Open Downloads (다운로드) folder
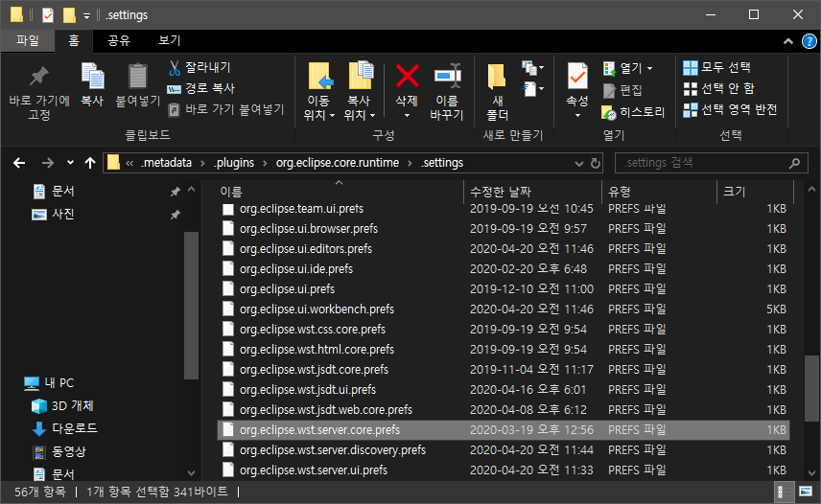 [x=64, y=428]
